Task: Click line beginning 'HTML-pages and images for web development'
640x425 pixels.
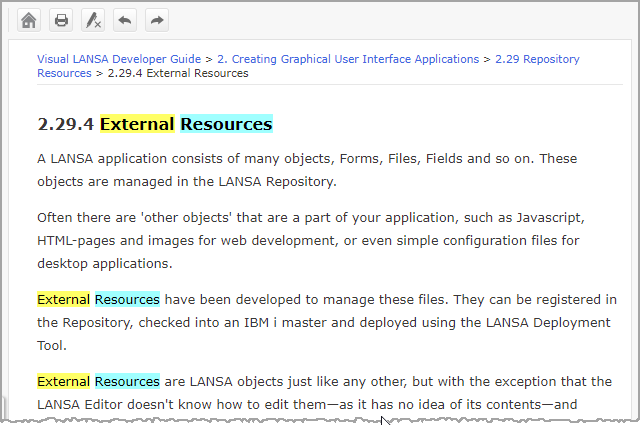Action: pos(308,240)
